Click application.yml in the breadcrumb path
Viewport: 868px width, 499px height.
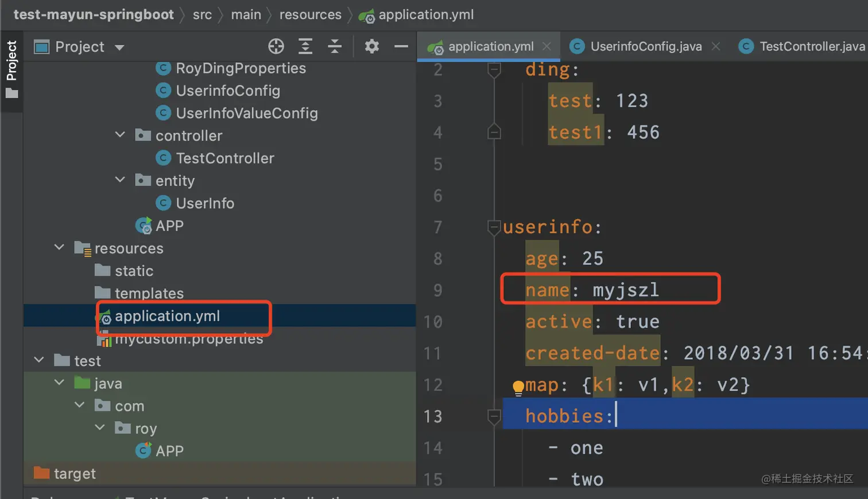[426, 15]
